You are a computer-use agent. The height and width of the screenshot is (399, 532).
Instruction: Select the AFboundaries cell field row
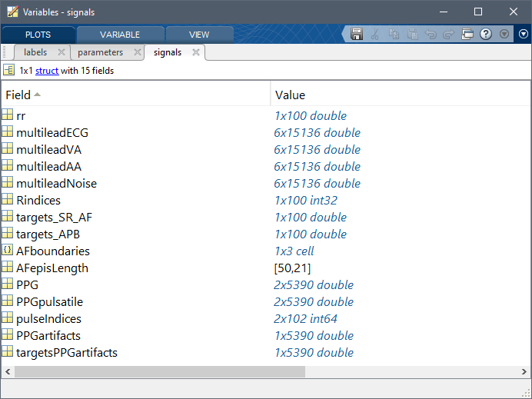52,251
